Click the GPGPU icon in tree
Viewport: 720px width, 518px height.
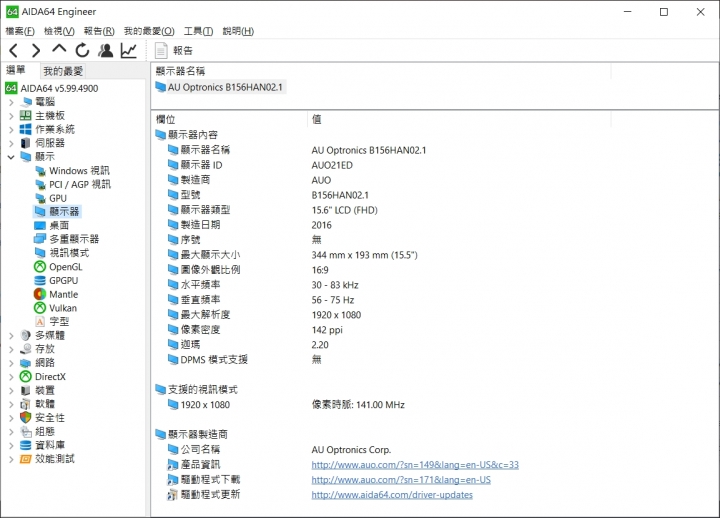(x=40, y=281)
